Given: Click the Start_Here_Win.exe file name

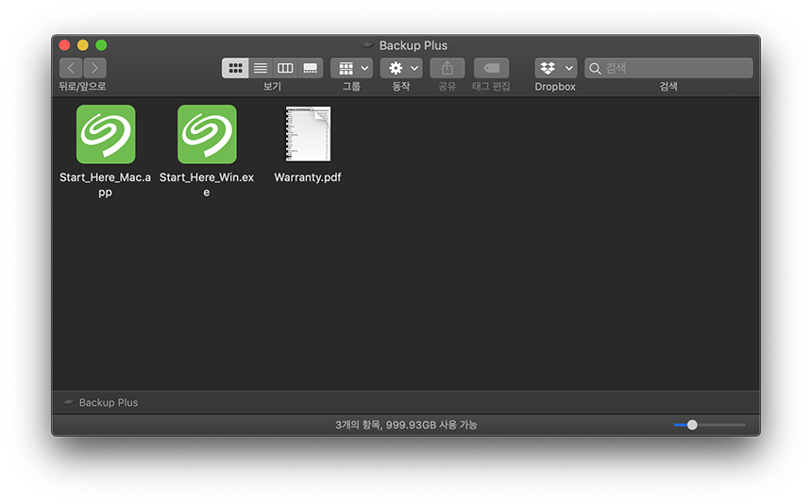Looking at the screenshot, I should pyautogui.click(x=207, y=185).
